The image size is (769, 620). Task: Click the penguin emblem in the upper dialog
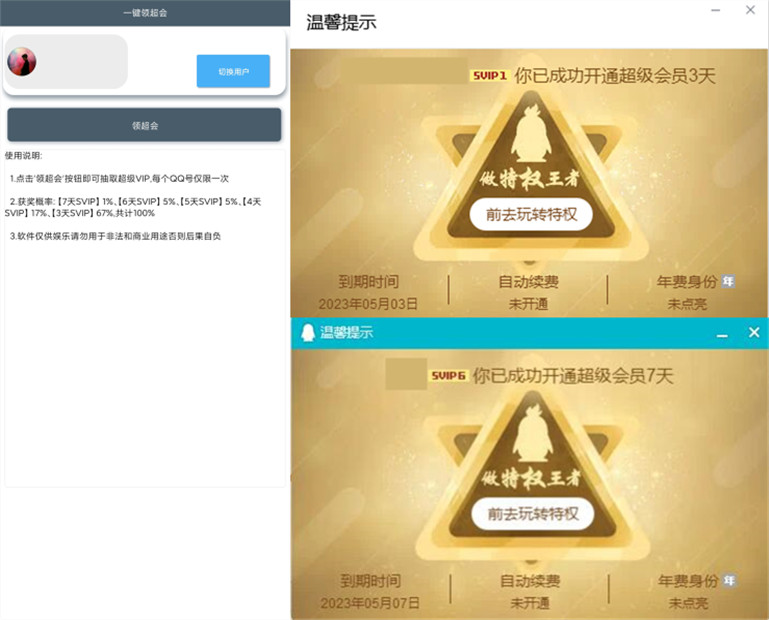click(531, 132)
